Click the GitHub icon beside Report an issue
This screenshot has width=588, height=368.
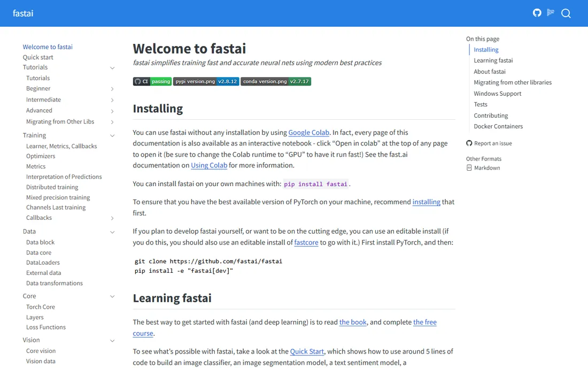click(469, 143)
